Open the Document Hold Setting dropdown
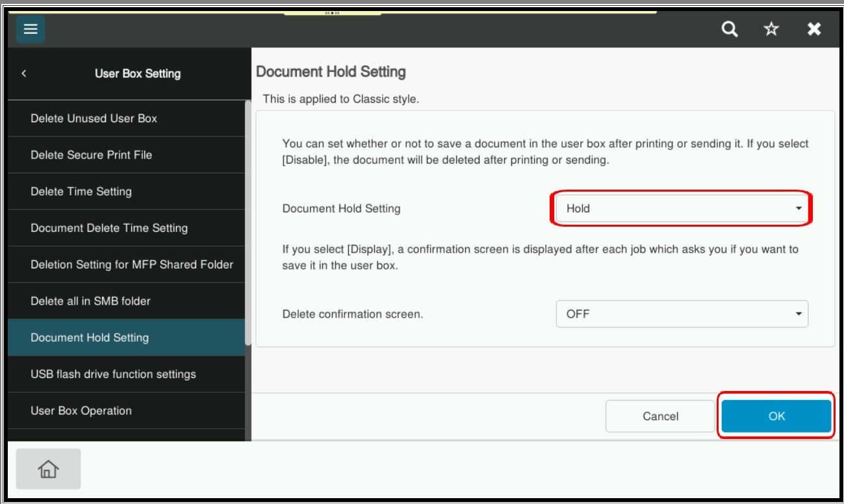The image size is (844, 504). (682, 208)
